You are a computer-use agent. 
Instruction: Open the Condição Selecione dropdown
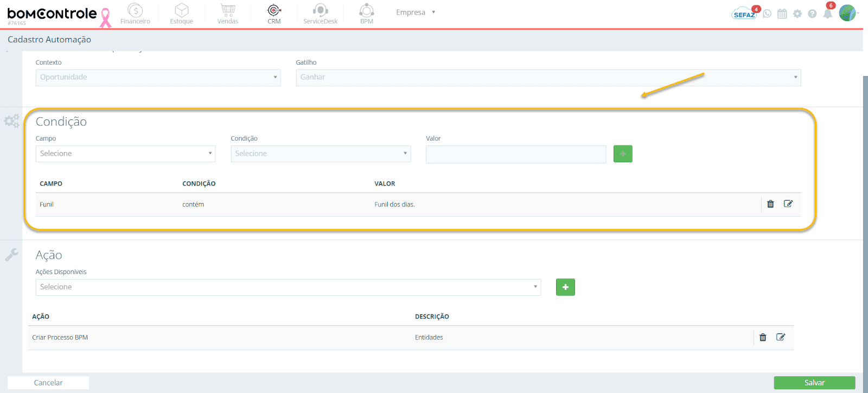point(321,154)
